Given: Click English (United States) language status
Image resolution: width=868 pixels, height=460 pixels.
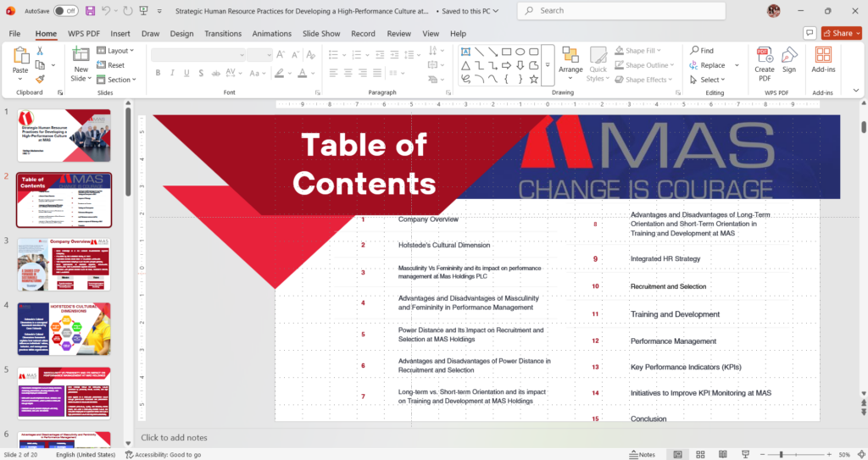Looking at the screenshot, I should (x=86, y=454).
